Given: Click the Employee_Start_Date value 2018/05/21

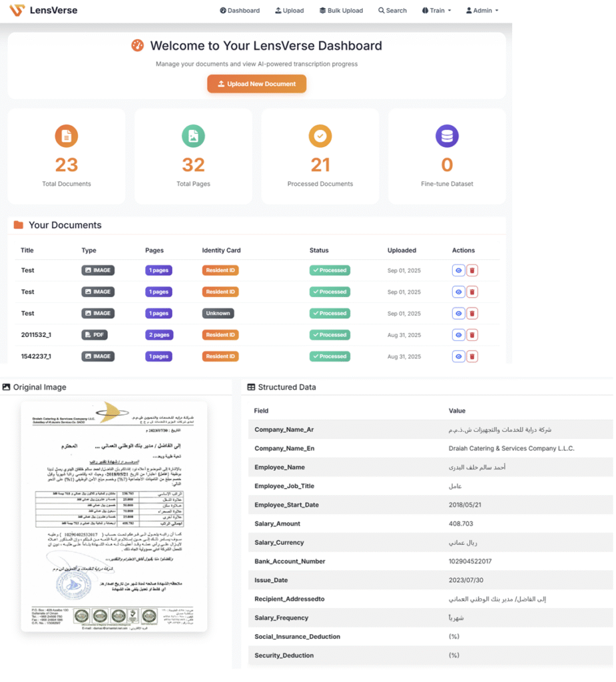Looking at the screenshot, I should point(465,505).
